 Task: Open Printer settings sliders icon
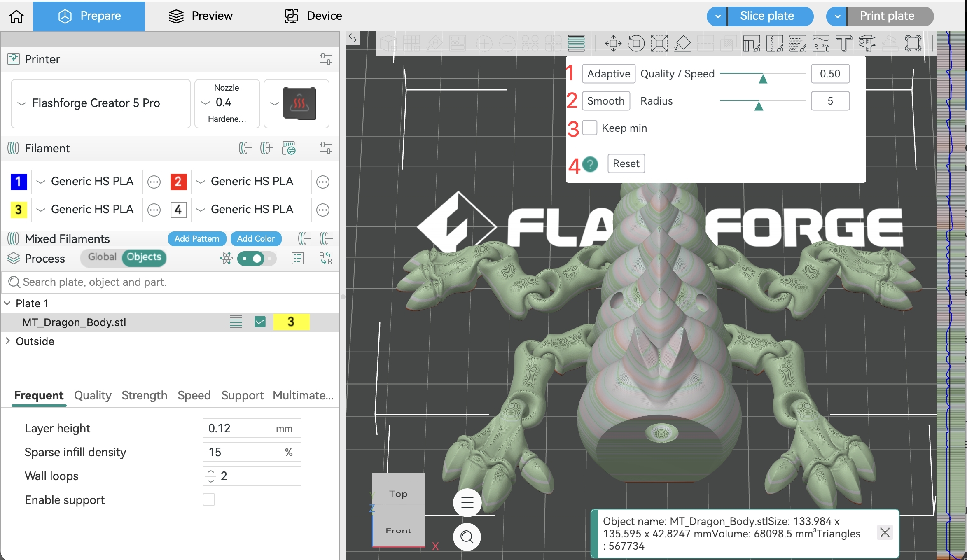point(325,59)
